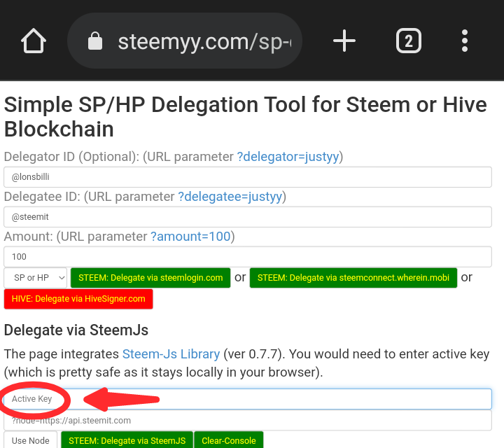504x448 pixels.
Task: Click the ?delegatee=justyy link
Action: [x=230, y=197]
